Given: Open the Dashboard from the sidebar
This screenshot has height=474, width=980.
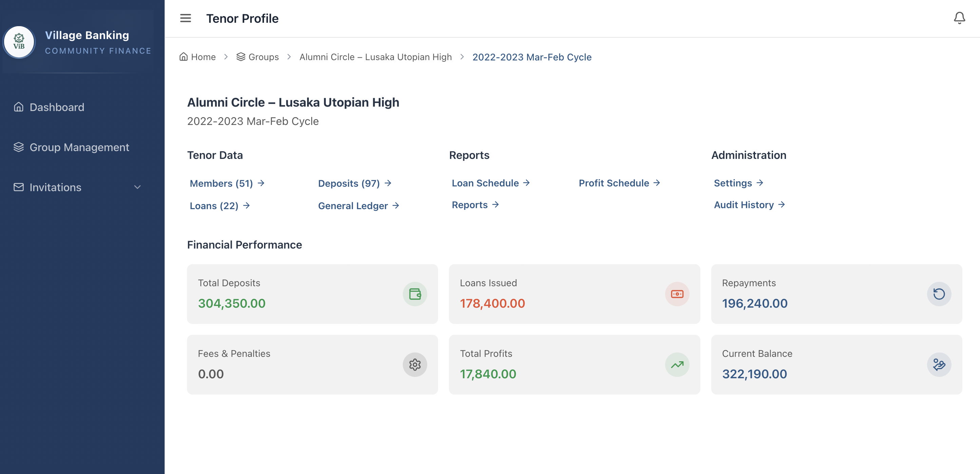Looking at the screenshot, I should (x=57, y=107).
